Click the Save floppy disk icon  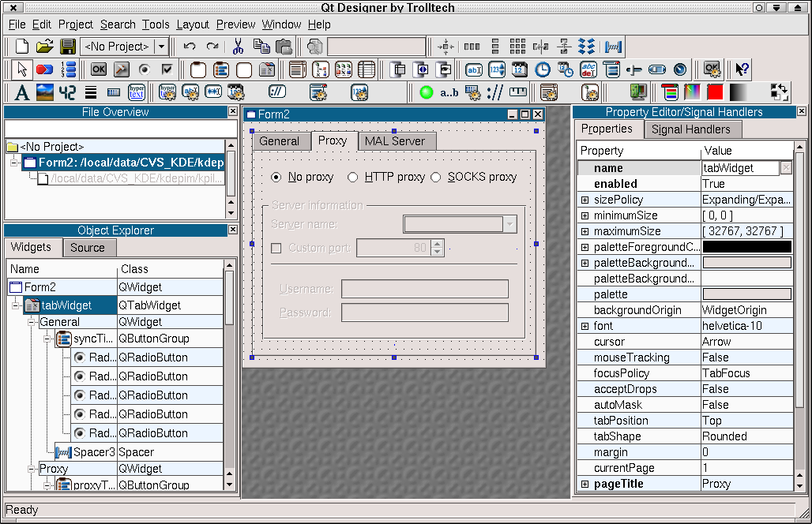coord(68,47)
